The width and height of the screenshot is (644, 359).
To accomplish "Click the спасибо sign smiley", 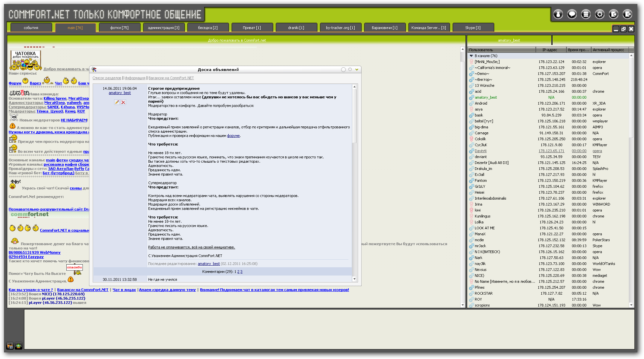I will [75, 269].
